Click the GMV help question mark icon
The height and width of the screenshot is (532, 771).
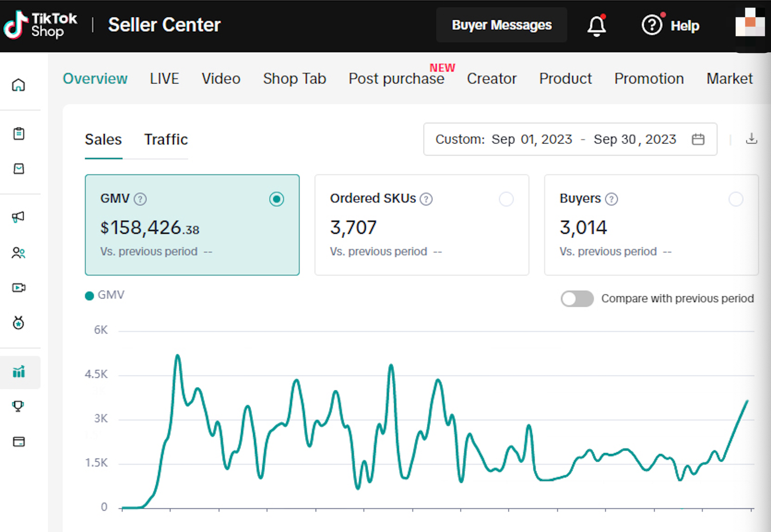coord(140,199)
